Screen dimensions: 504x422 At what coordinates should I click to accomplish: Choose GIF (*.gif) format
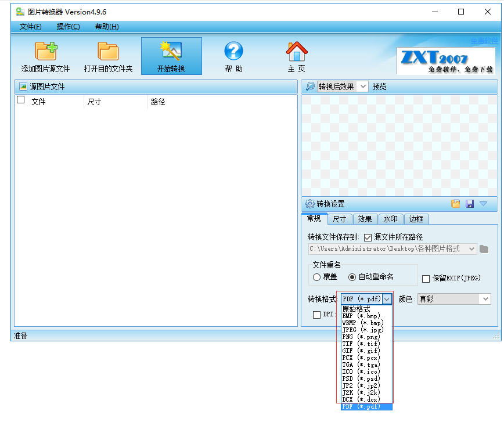pos(366,351)
